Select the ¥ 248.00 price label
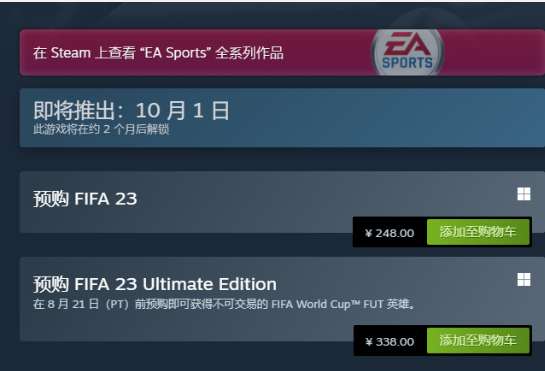This screenshot has width=545, height=371. pos(390,233)
